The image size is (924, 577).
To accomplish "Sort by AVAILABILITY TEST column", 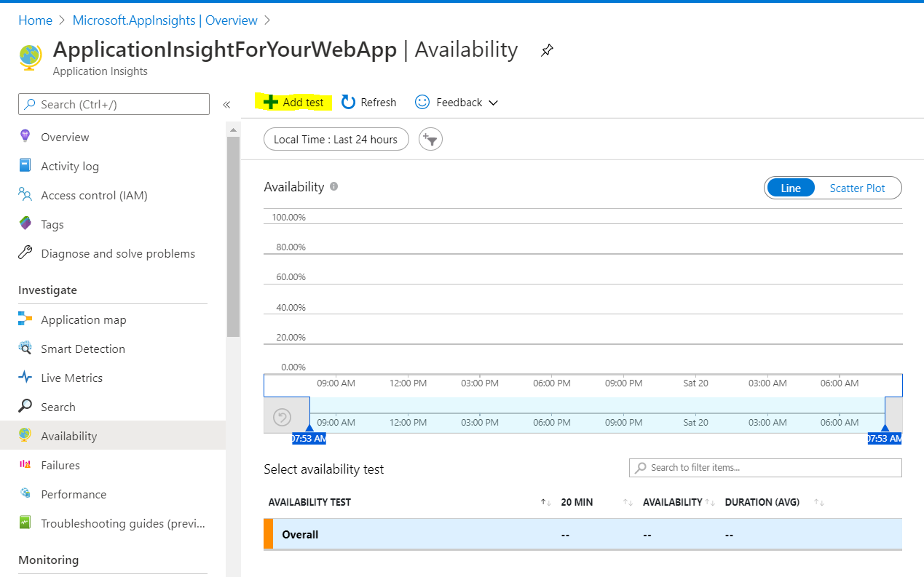I will pyautogui.click(x=545, y=503).
